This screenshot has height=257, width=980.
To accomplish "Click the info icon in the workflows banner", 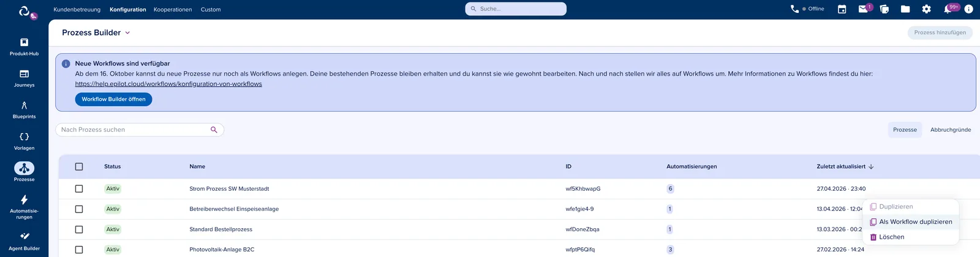I will [66, 64].
